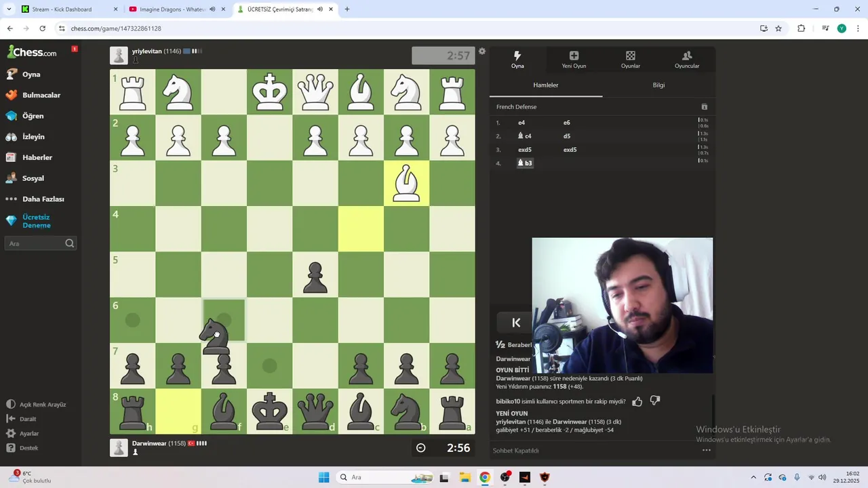Select the Bilgi info tab
The height and width of the screenshot is (488, 868).
658,85
